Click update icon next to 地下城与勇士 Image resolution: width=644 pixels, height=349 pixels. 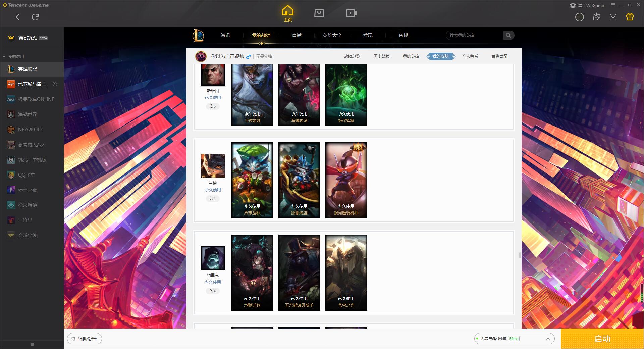[x=55, y=84]
